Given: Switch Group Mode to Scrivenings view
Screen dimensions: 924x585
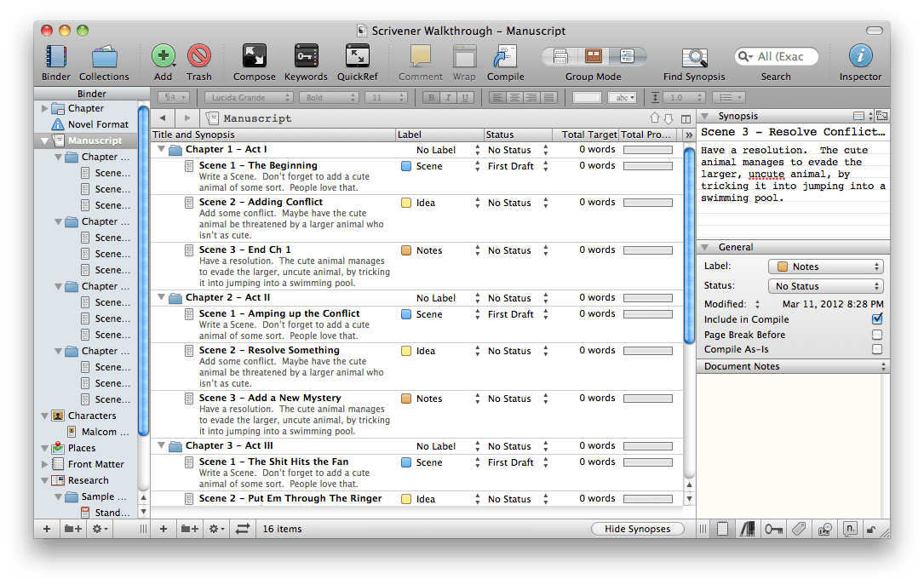Looking at the screenshot, I should pos(560,56).
